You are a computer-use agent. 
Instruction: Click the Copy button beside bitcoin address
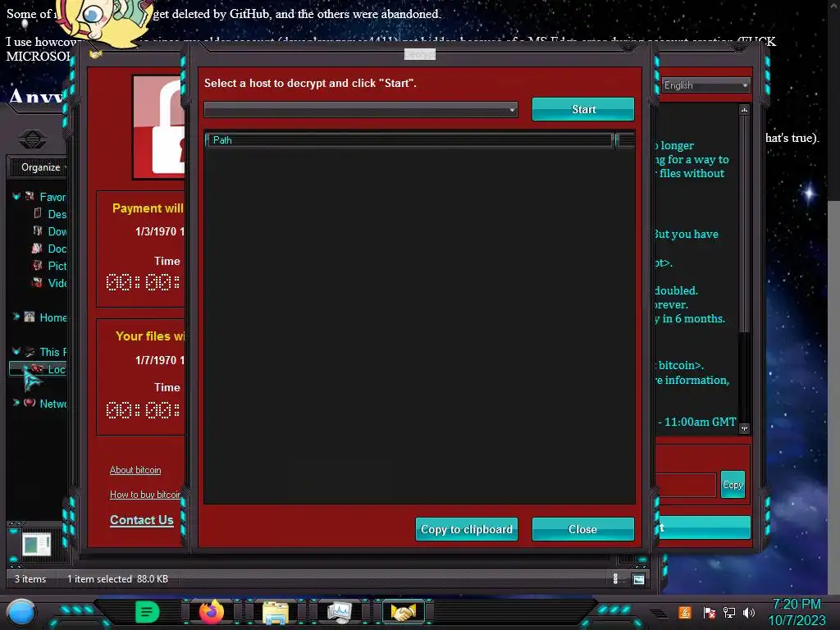click(x=733, y=484)
